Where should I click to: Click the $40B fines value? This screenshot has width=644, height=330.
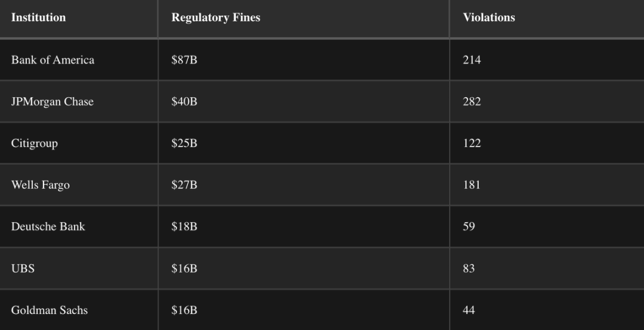pyautogui.click(x=184, y=101)
